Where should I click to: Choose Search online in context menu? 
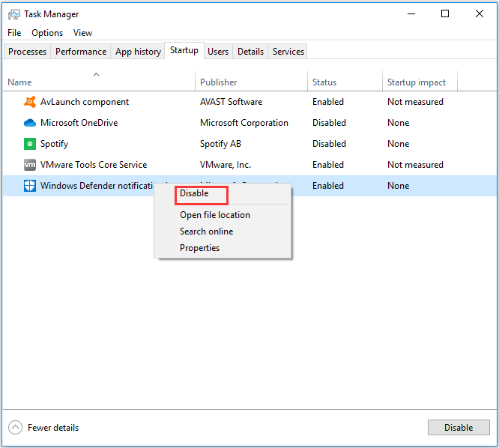pos(207,231)
